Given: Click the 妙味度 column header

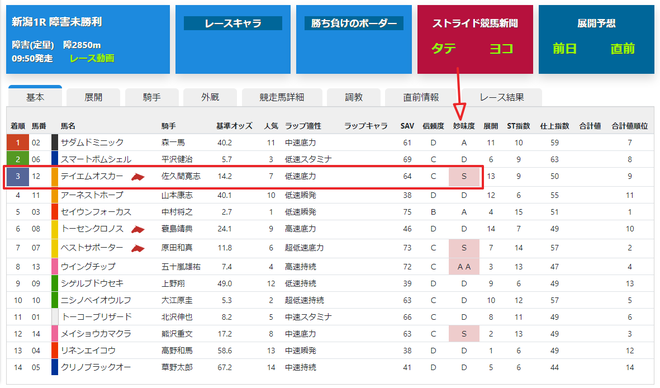Looking at the screenshot, I should [x=464, y=126].
